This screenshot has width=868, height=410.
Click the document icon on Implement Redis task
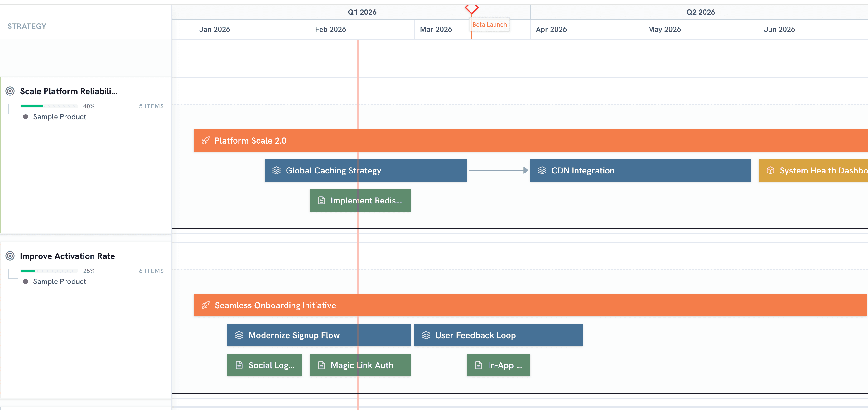[x=321, y=200]
